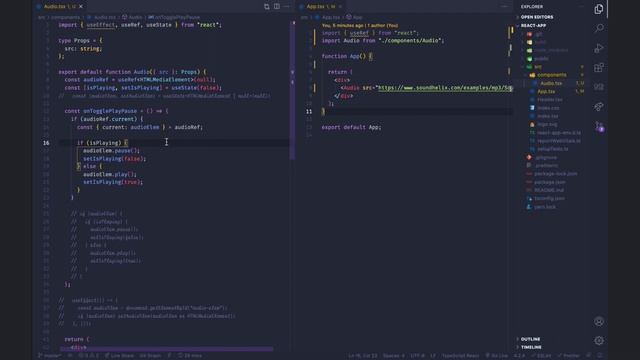Screen dimensions: 640x360
Task: Switch to the Audio.tsx tab
Action: click(x=60, y=7)
